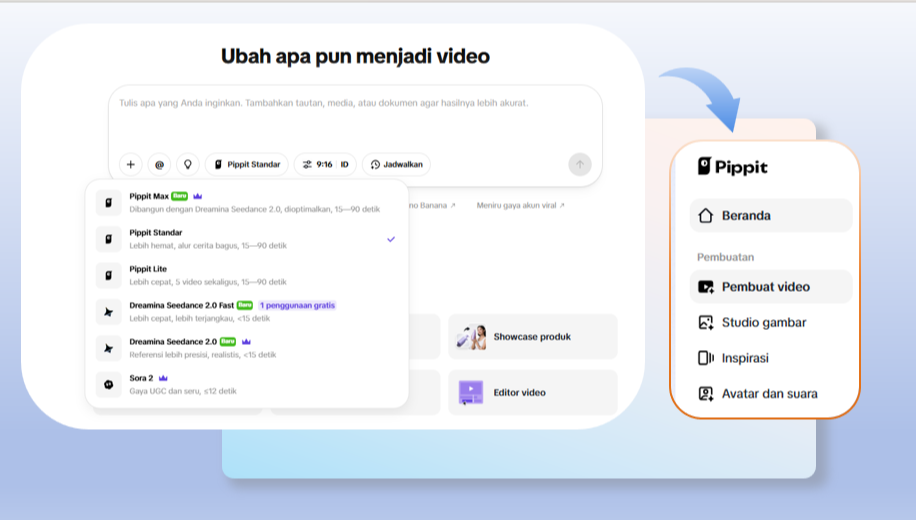The width and height of the screenshot is (916, 521).
Task: Open Studio gambar in sidebar
Action: click(x=771, y=322)
